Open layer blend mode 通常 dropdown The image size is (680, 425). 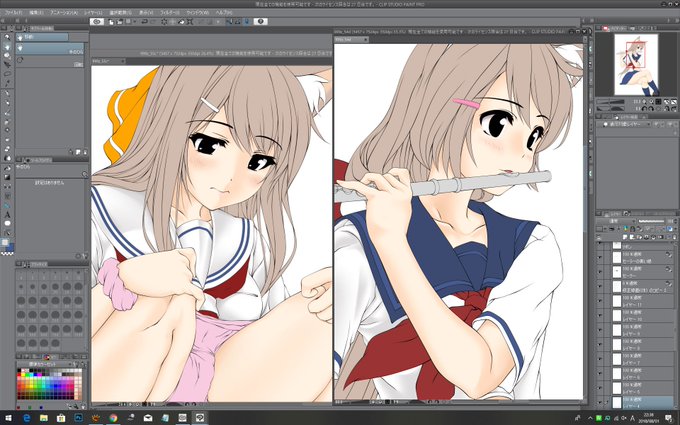point(616,221)
